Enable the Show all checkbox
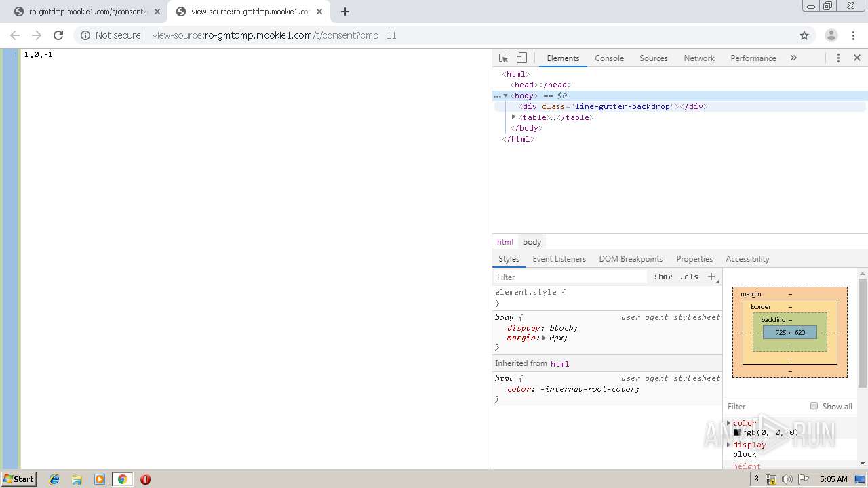Viewport: 868px width, 488px height. tap(814, 406)
